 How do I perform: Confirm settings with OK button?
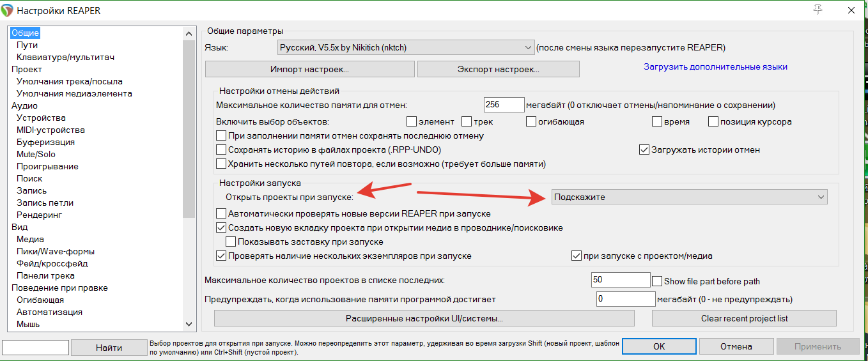pyautogui.click(x=659, y=346)
